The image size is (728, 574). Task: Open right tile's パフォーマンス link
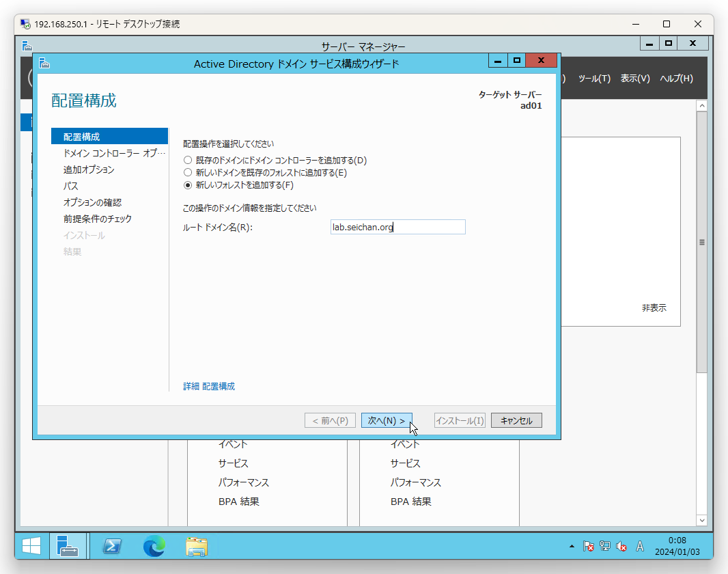point(415,482)
